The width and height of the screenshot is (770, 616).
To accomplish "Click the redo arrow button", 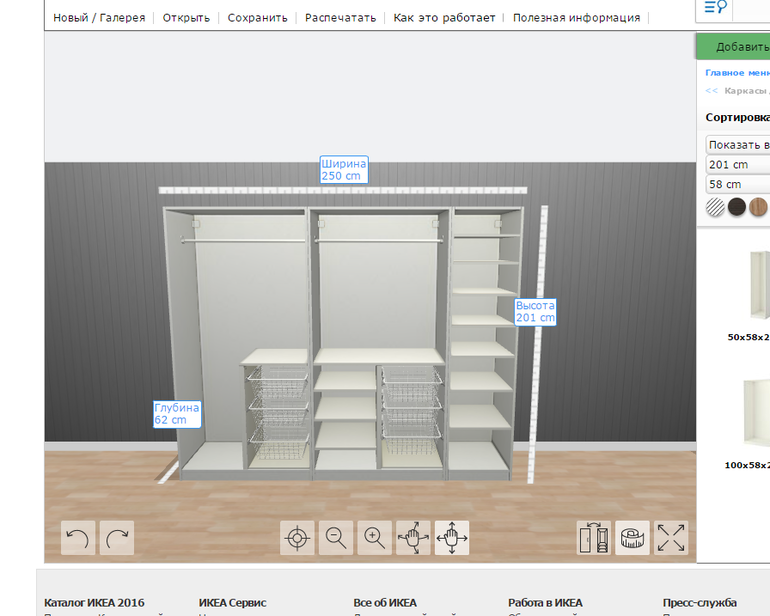I will 117,538.
